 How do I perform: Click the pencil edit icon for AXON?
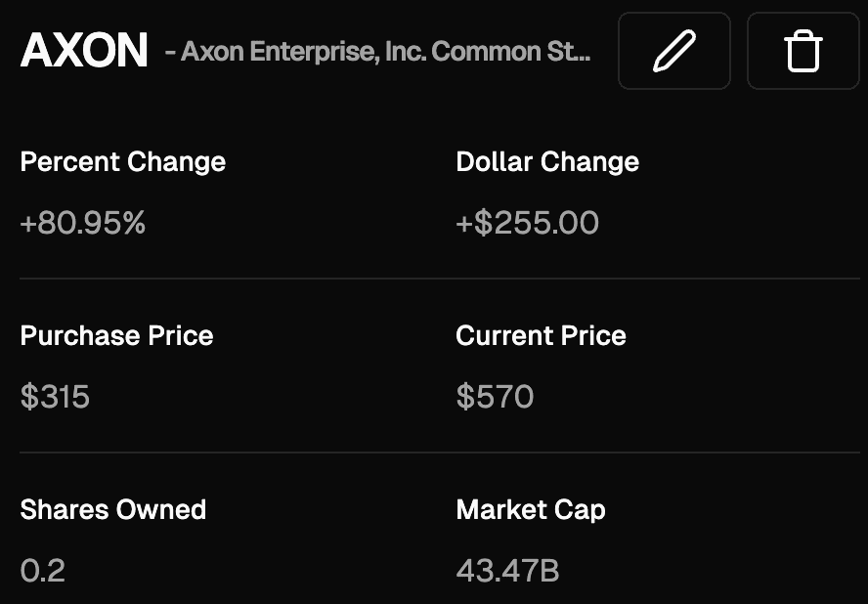674,51
